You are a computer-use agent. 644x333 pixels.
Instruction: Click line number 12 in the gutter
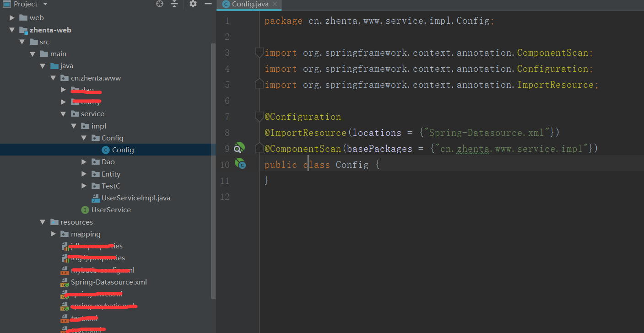[225, 197]
